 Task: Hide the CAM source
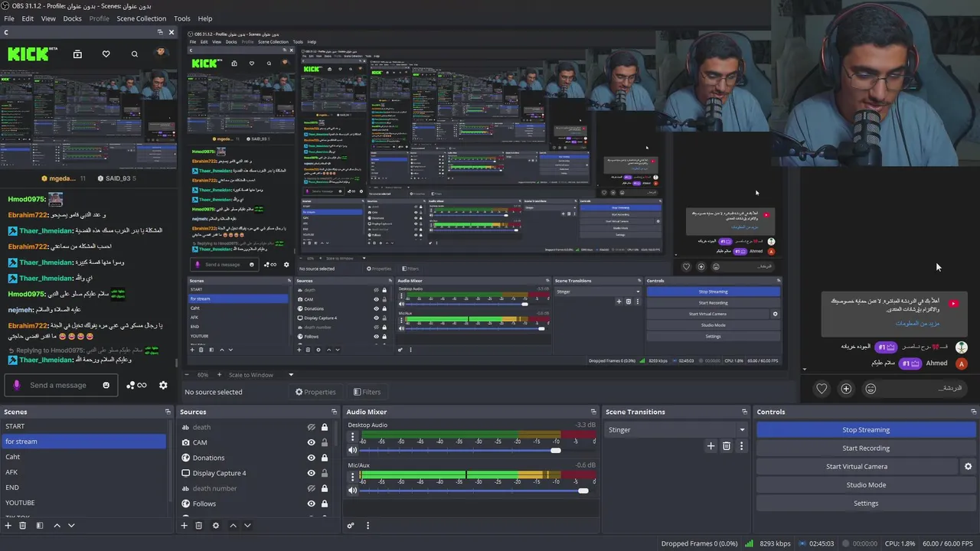coord(311,442)
